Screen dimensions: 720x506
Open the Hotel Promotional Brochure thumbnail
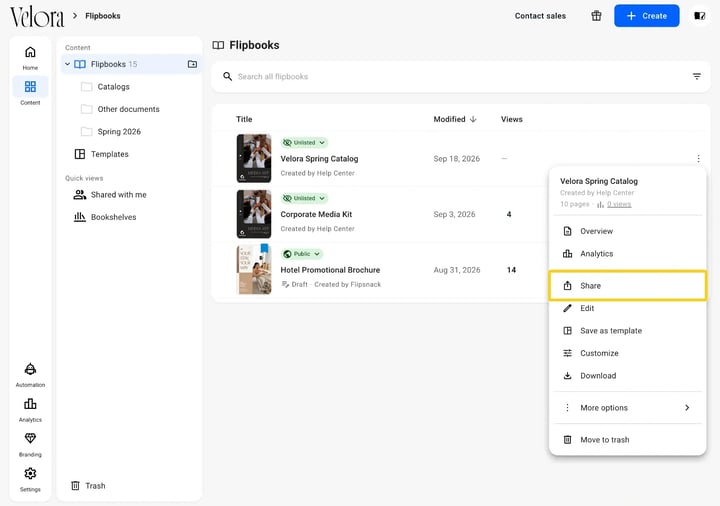tap(254, 270)
